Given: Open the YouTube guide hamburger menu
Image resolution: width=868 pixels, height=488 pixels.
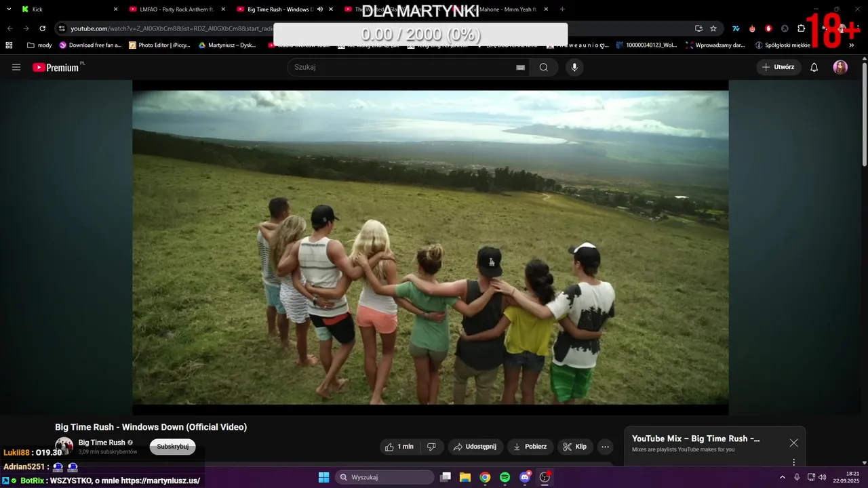Looking at the screenshot, I should (x=16, y=67).
